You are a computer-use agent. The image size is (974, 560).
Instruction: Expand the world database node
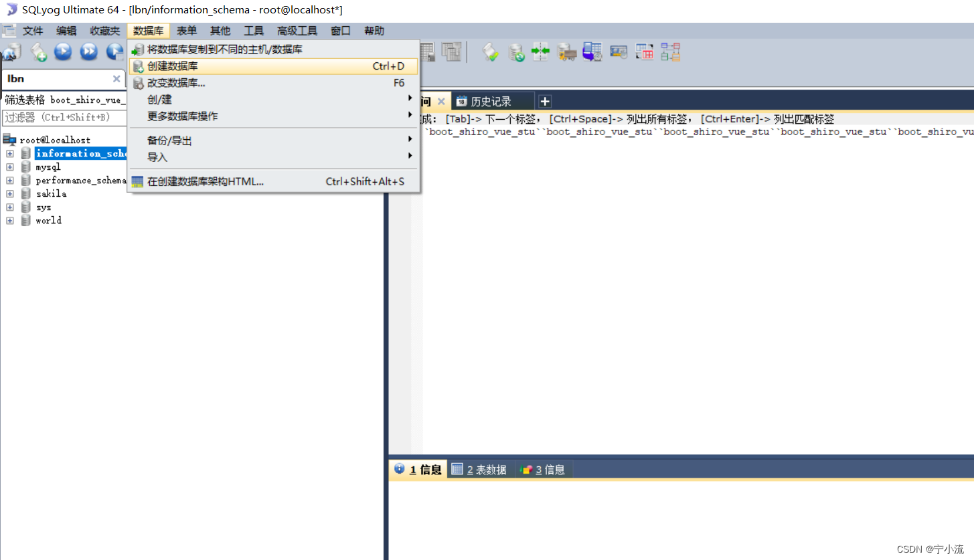click(x=10, y=220)
